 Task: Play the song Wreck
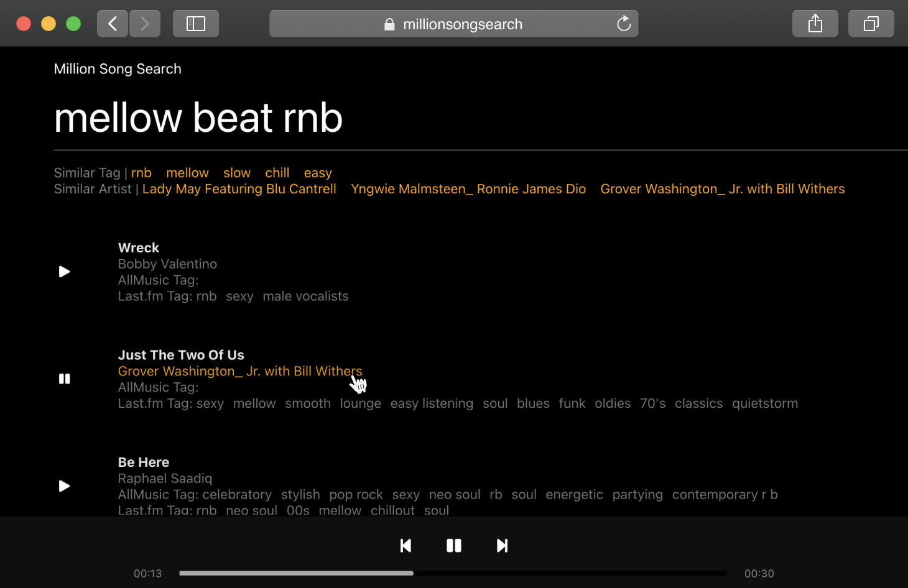tap(64, 272)
